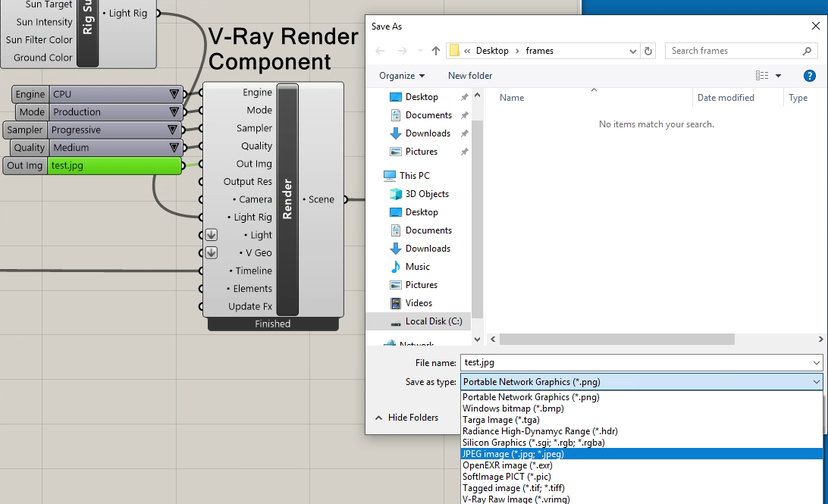Open the Organize menu
Image resolution: width=828 pixels, height=504 pixels.
click(x=402, y=76)
